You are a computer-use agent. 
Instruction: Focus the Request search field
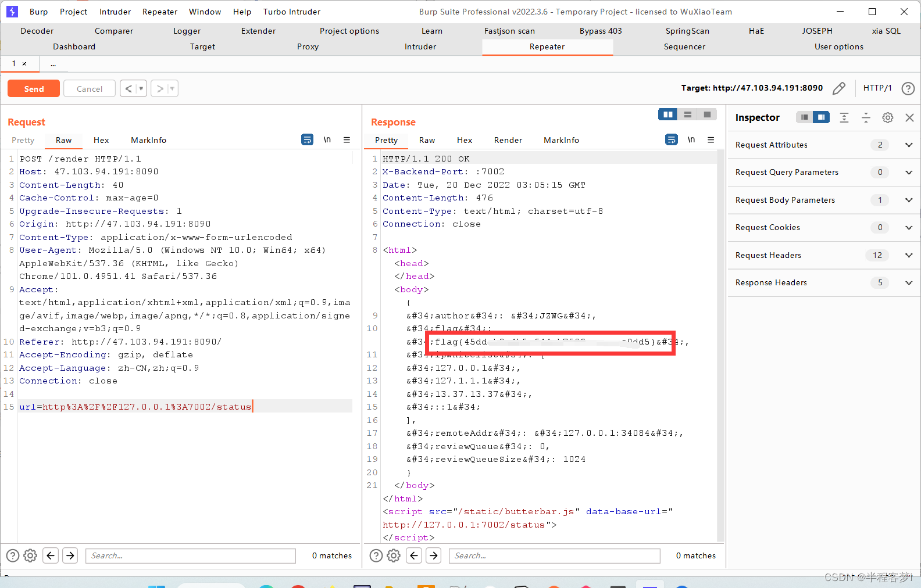tap(191, 555)
